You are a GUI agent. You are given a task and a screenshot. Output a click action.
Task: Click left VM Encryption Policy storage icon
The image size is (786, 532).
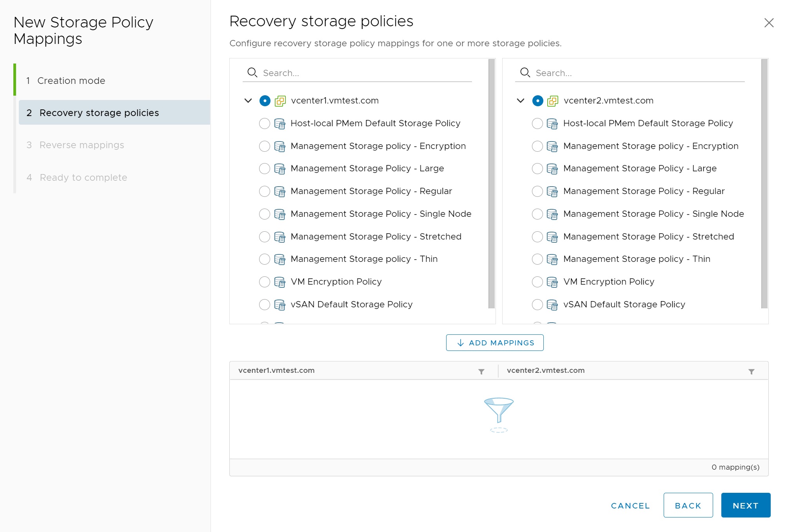coord(280,282)
